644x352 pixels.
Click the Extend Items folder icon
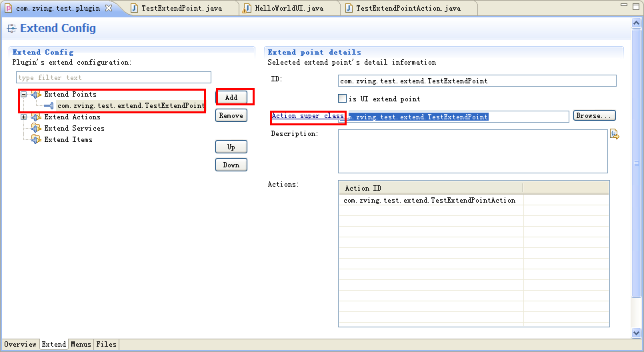click(x=36, y=139)
